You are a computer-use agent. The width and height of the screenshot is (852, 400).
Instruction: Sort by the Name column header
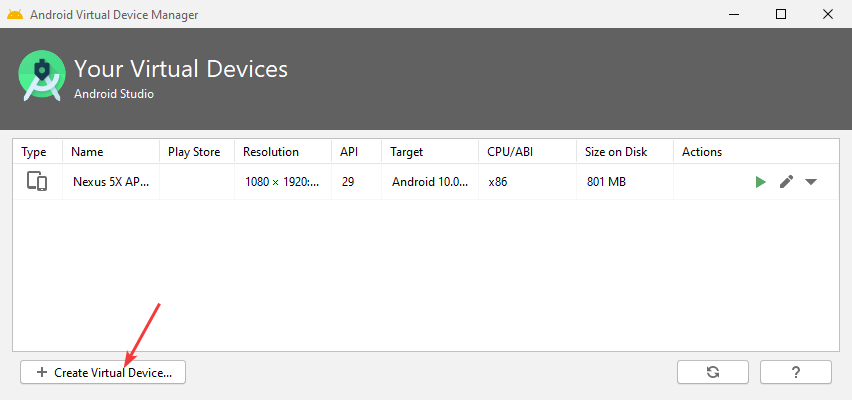(x=88, y=152)
